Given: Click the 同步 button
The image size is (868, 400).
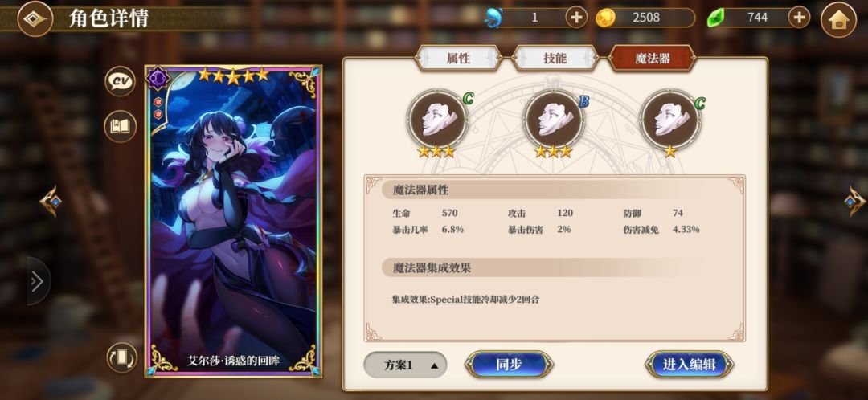Looking at the screenshot, I should coord(509,365).
